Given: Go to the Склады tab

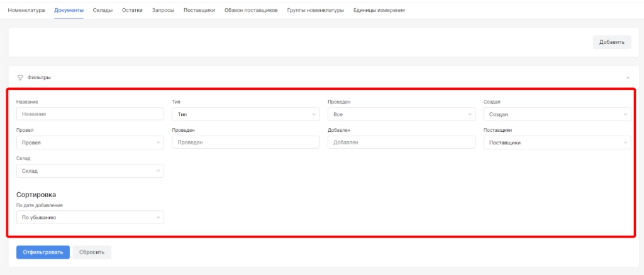Looking at the screenshot, I should click(x=103, y=11).
